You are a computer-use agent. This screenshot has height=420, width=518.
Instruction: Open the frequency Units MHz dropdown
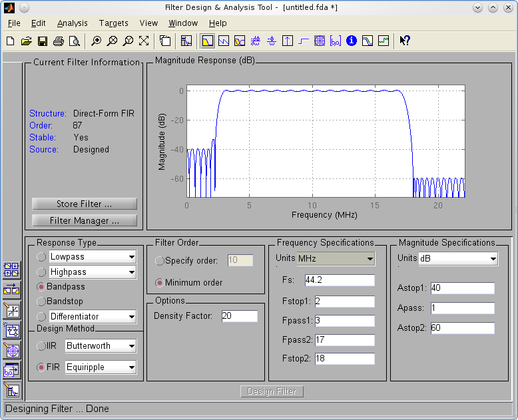tap(335, 259)
